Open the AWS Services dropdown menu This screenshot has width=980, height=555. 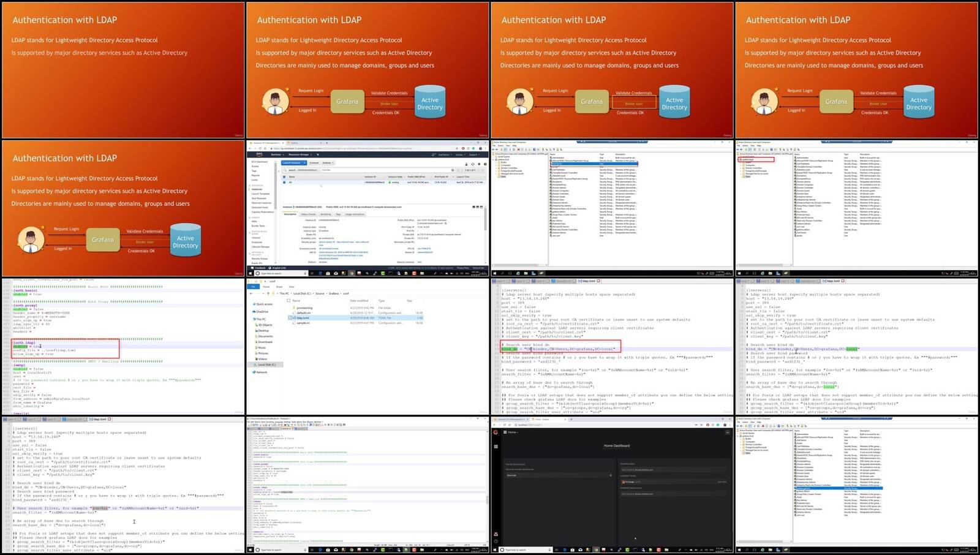[x=277, y=154]
